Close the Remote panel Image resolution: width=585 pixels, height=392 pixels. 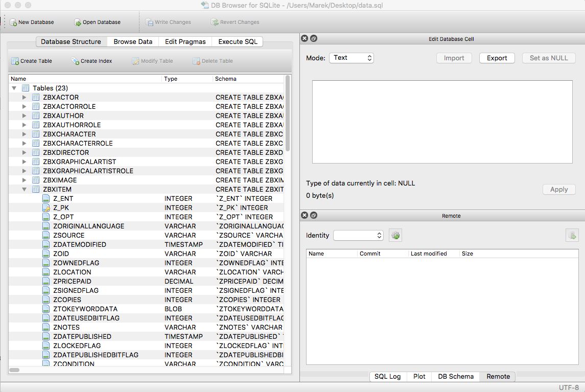point(305,216)
